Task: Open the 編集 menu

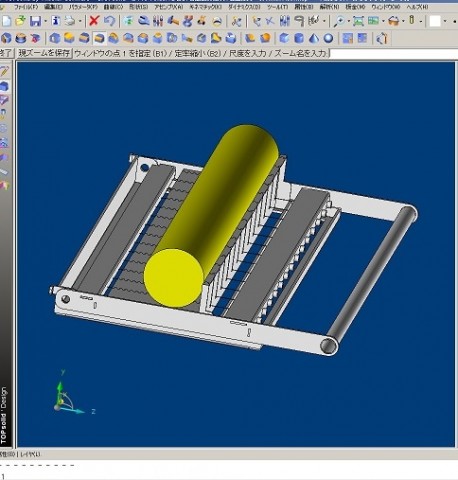Action: point(53,7)
